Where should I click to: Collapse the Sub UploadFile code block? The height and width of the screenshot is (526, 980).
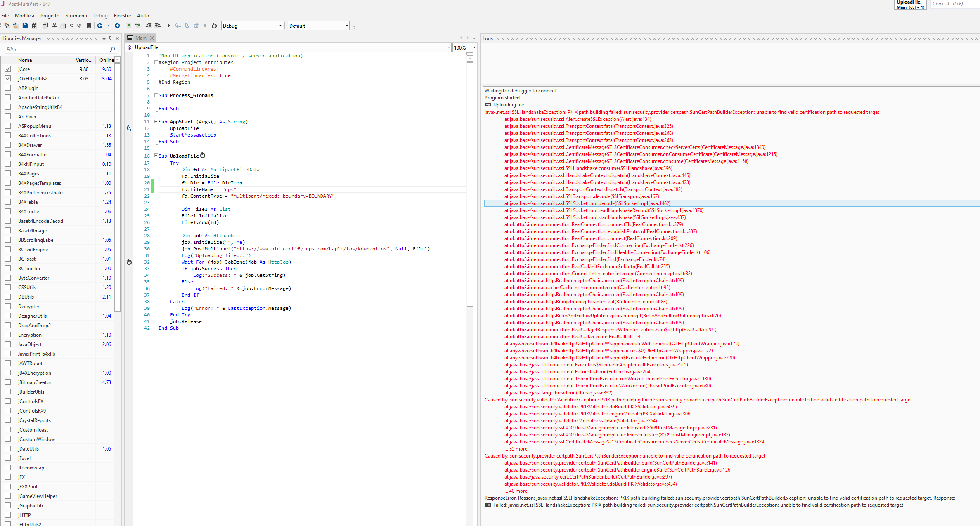click(156, 156)
